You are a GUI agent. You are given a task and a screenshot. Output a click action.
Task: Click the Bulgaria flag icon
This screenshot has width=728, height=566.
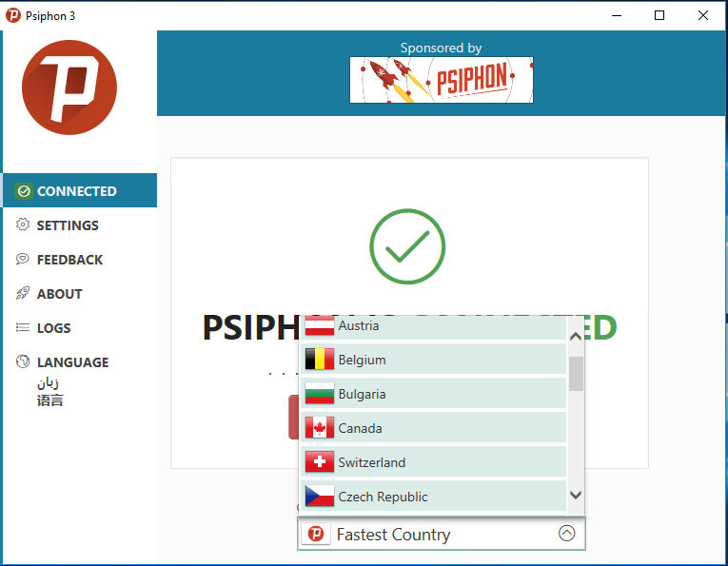coord(320,394)
